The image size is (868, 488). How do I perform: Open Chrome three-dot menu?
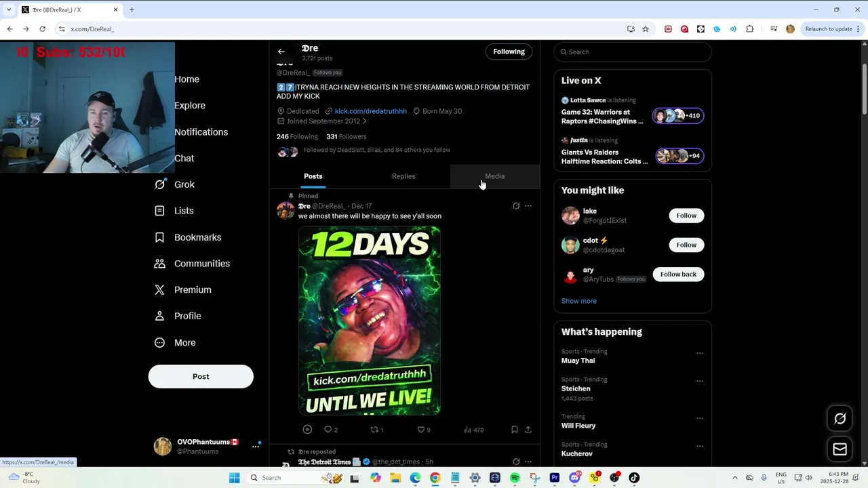click(x=860, y=29)
